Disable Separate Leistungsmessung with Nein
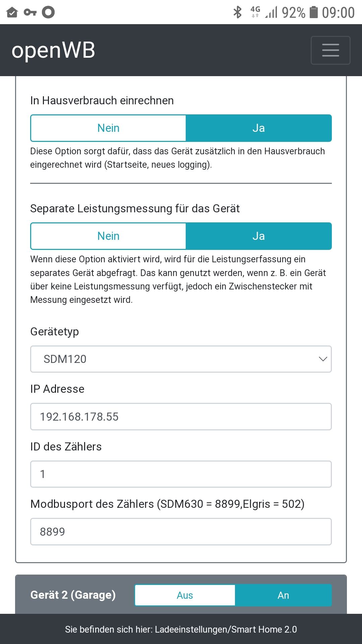362x644 pixels. tap(108, 236)
